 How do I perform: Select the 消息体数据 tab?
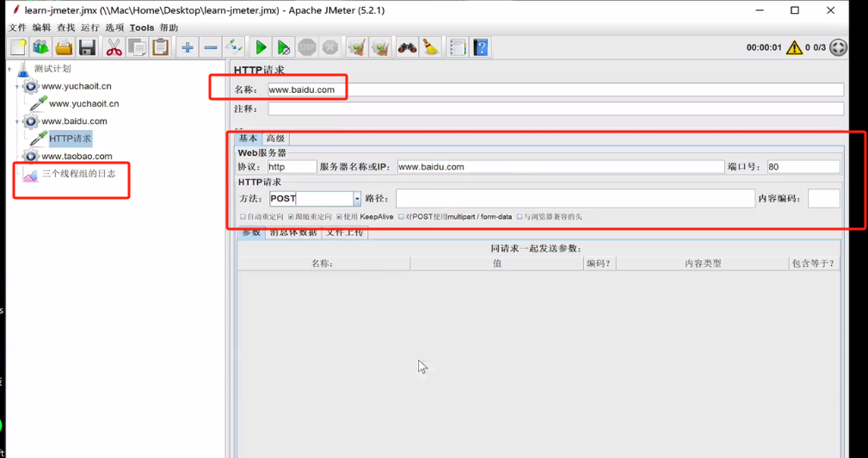293,233
